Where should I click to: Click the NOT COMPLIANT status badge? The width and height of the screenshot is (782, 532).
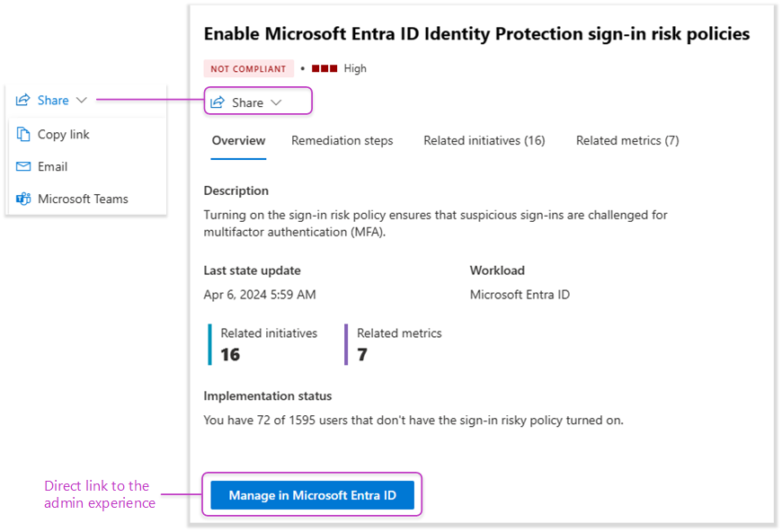[248, 68]
